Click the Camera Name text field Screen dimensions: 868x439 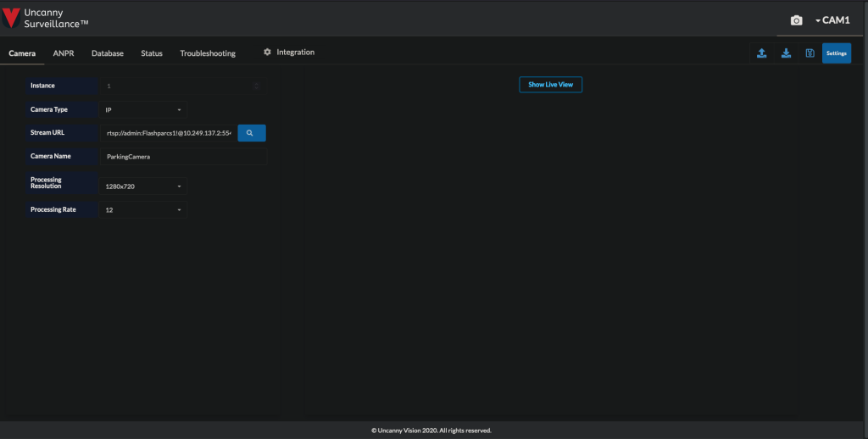(182, 157)
